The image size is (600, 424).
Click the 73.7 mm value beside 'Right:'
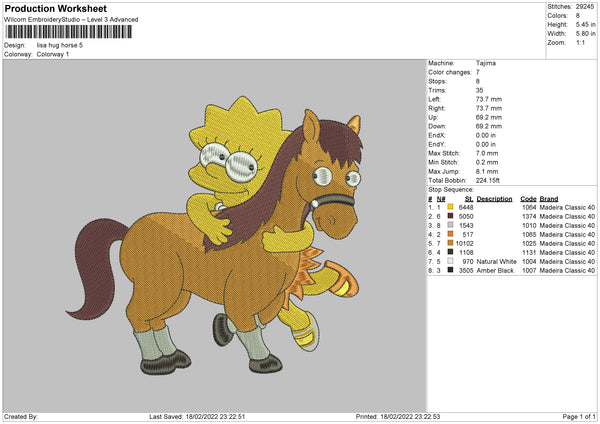[489, 108]
